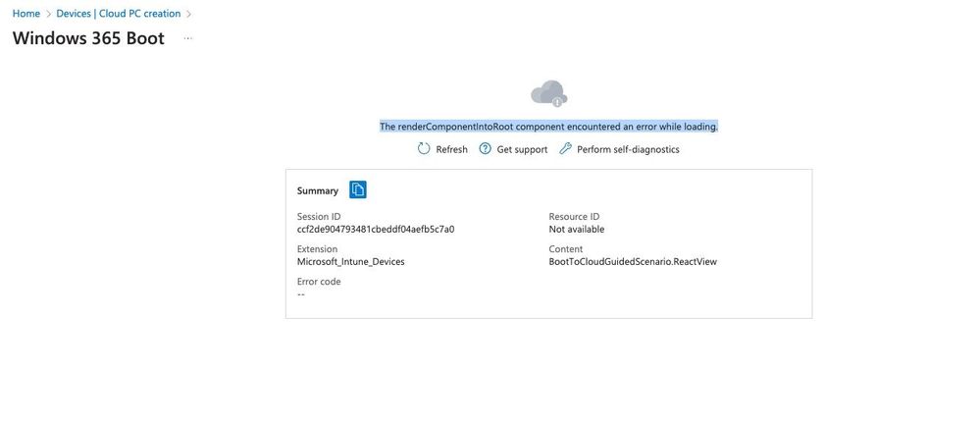
Task: Click the Perform self-diagnostics text label
Action: [628, 149]
